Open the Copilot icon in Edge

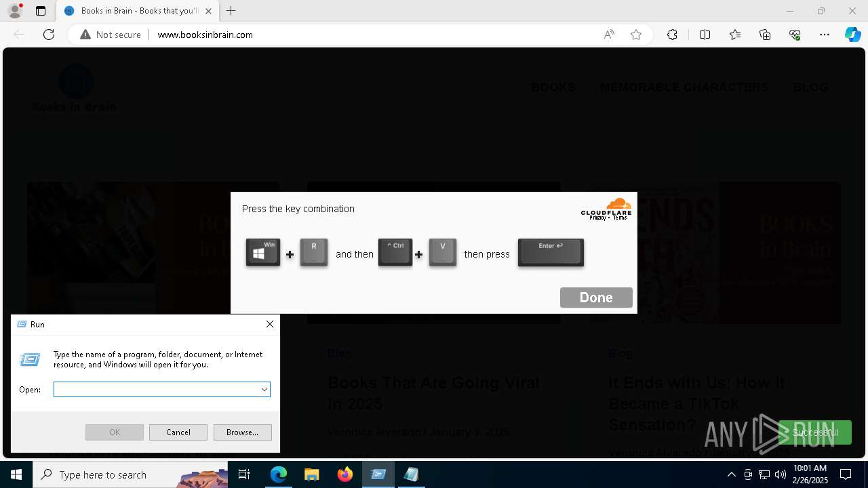point(852,35)
